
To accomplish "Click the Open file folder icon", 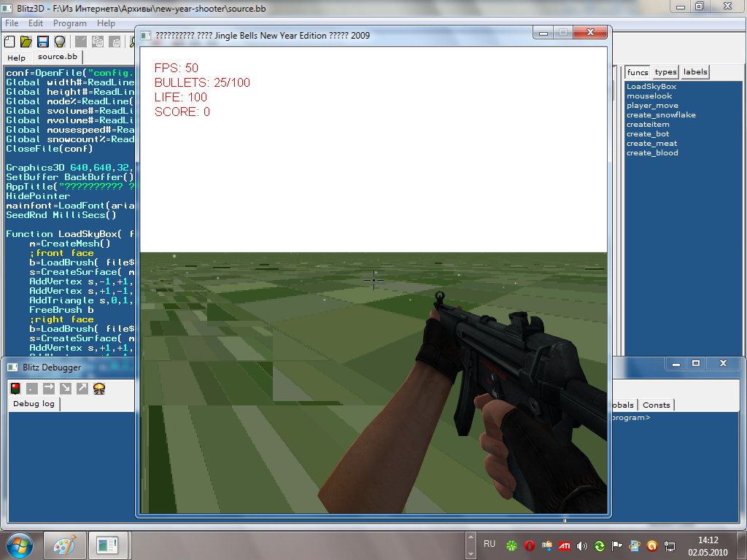I will click(x=26, y=41).
